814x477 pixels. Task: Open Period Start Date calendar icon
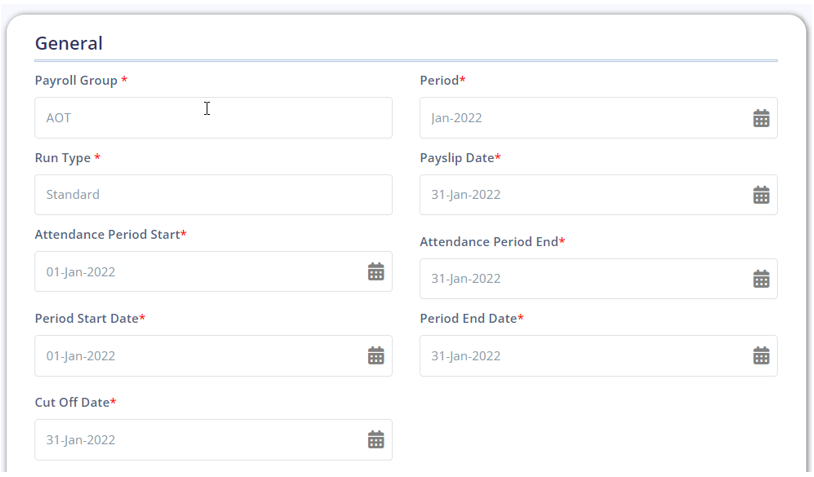(376, 355)
